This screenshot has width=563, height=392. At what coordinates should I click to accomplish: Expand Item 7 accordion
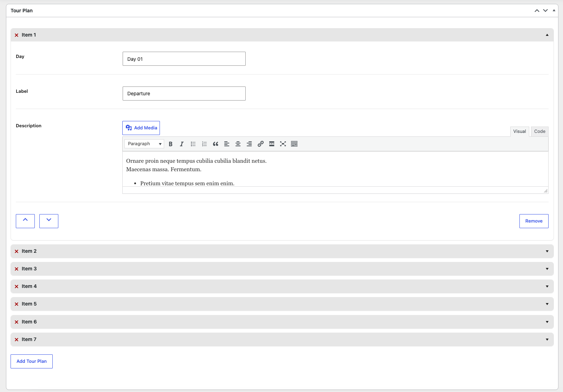[x=547, y=340]
